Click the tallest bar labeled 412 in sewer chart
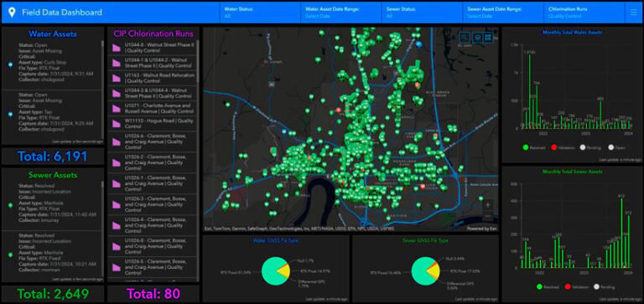The image size is (644, 304). pos(621,233)
